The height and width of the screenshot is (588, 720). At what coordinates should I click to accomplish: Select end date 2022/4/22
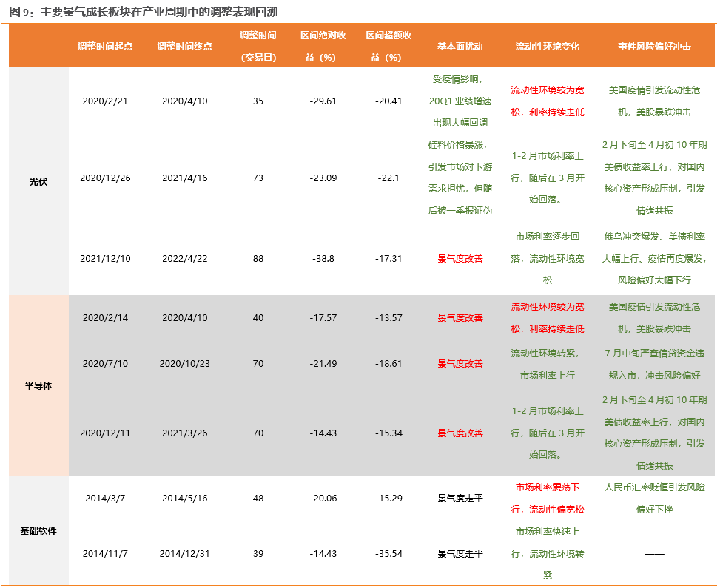coord(184,259)
